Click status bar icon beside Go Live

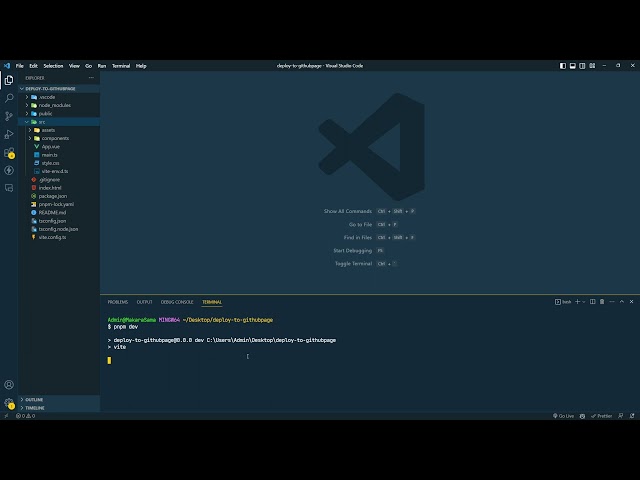pos(582,416)
